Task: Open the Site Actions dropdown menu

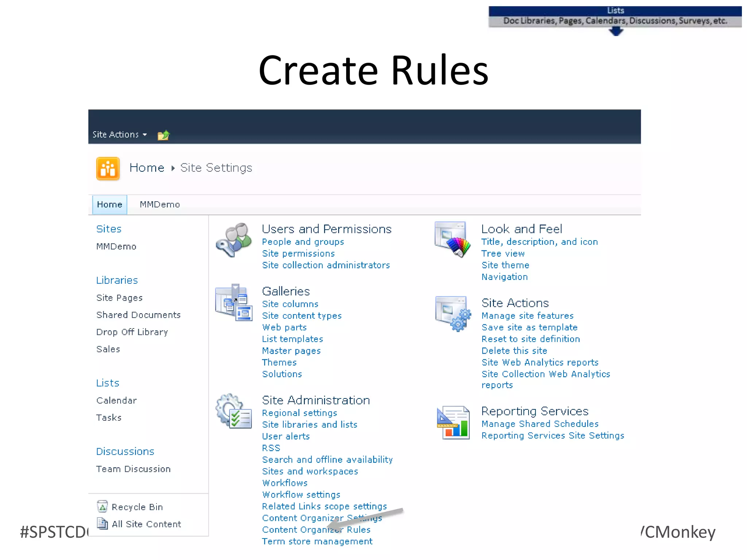Action: (x=119, y=135)
